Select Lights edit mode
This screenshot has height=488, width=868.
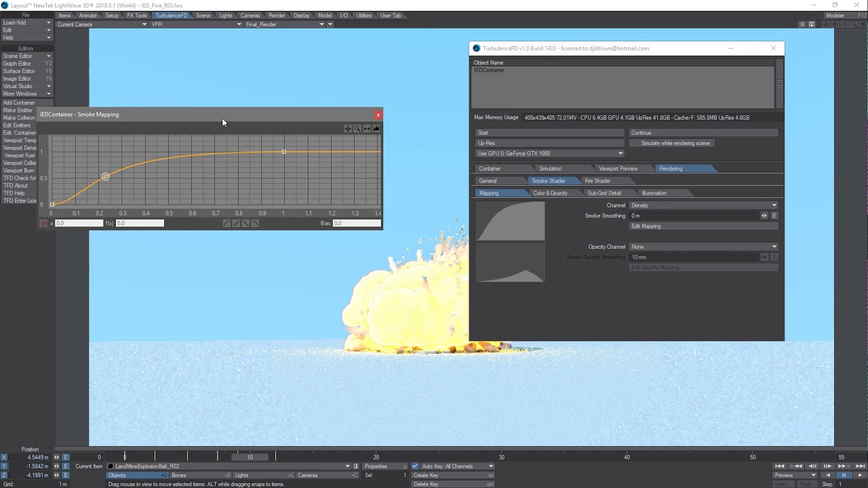click(x=264, y=475)
